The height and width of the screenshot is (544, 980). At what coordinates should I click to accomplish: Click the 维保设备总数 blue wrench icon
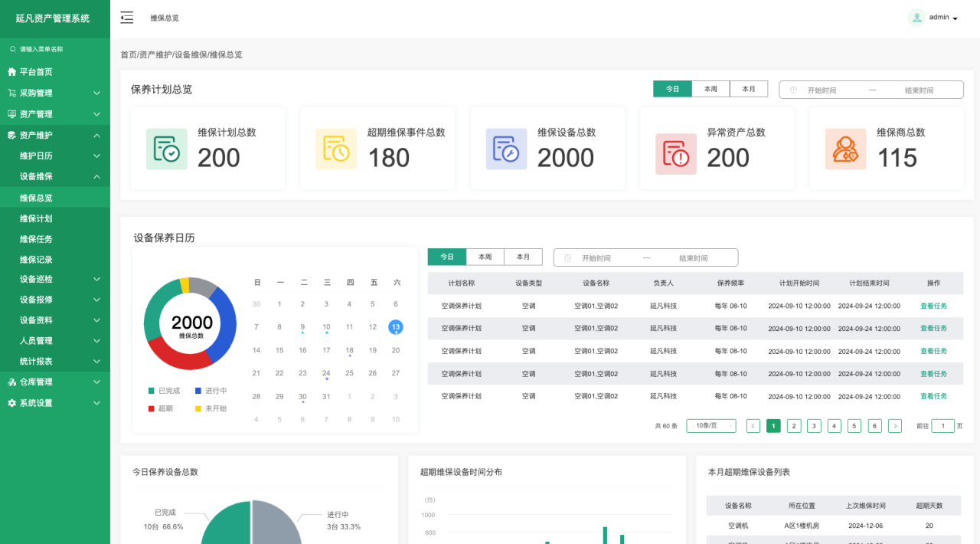[x=506, y=149]
